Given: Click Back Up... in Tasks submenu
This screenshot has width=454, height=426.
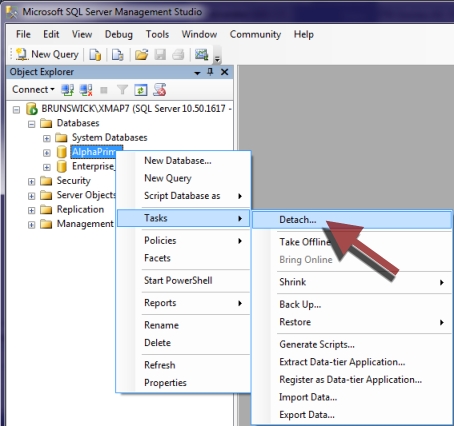Looking at the screenshot, I should [x=352, y=304].
